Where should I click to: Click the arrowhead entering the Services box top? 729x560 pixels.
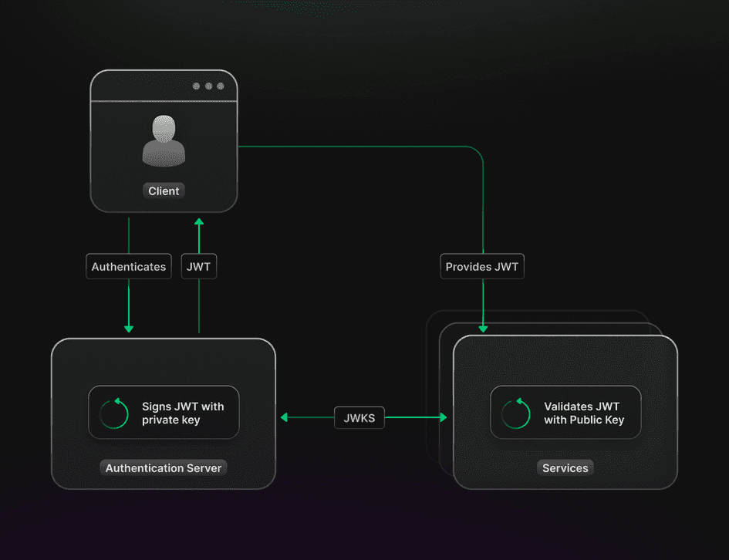coord(483,328)
